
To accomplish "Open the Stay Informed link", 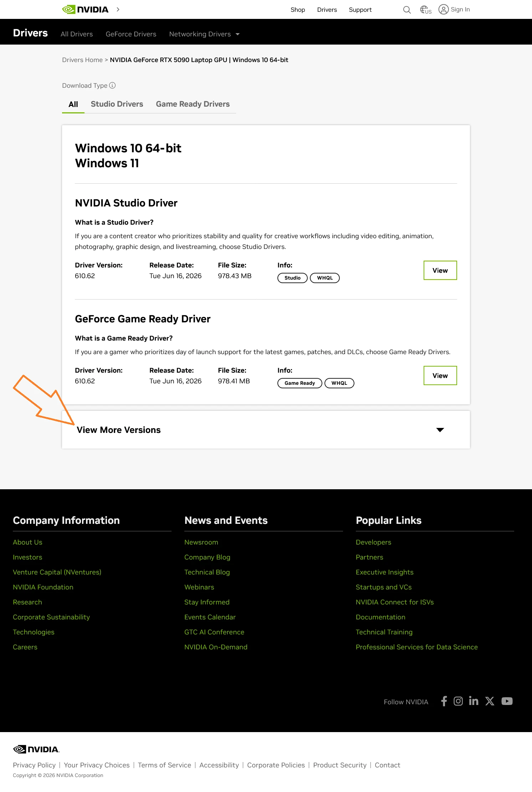I will [x=207, y=602].
